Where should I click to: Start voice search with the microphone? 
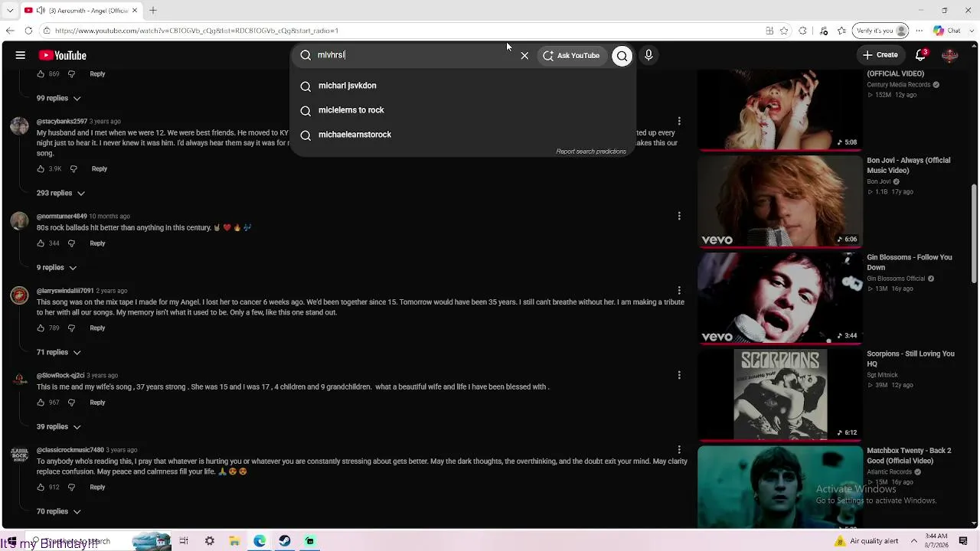point(648,55)
